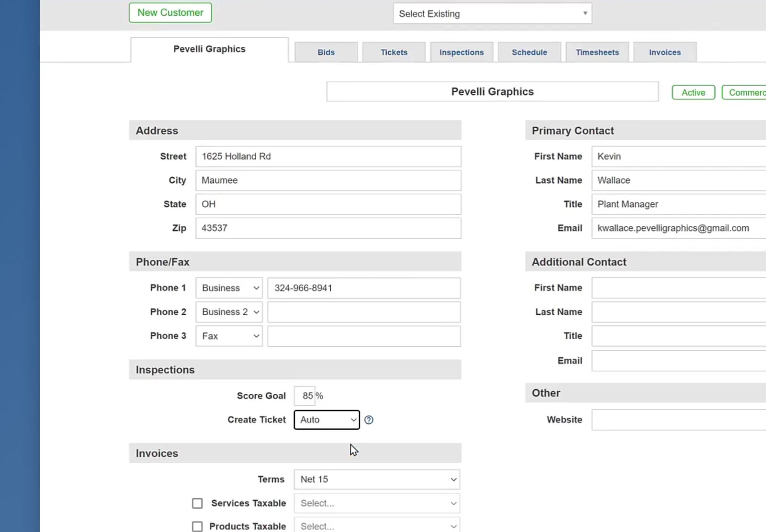The image size is (766, 532).
Task: Select the Pevelli Graphics tab
Action: (x=209, y=49)
